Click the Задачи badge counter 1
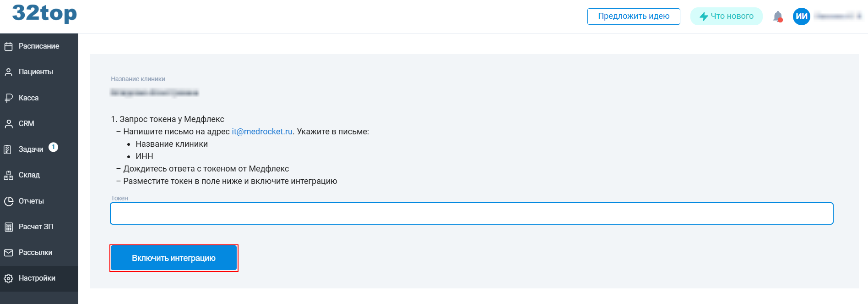 pos(53,147)
